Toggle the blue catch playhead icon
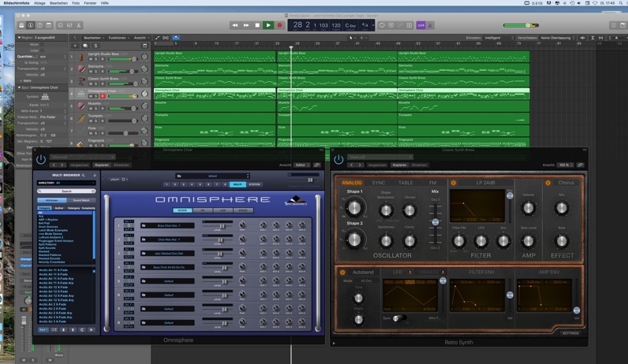The width and height of the screenshot is (628, 364). 176,38
